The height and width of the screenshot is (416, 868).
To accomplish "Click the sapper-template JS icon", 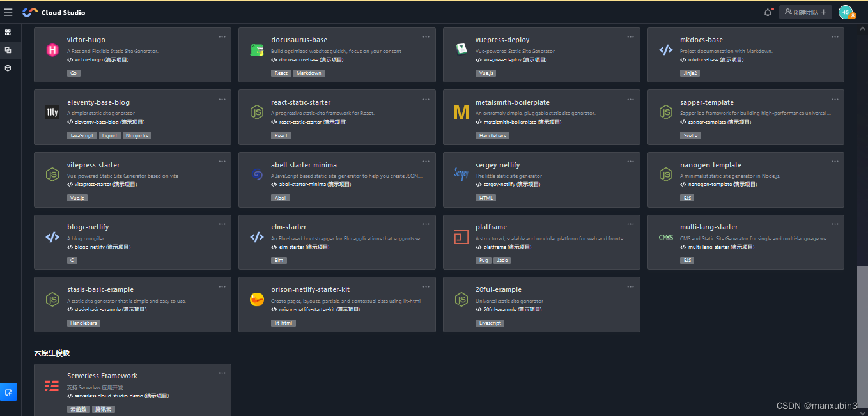I will [666, 112].
